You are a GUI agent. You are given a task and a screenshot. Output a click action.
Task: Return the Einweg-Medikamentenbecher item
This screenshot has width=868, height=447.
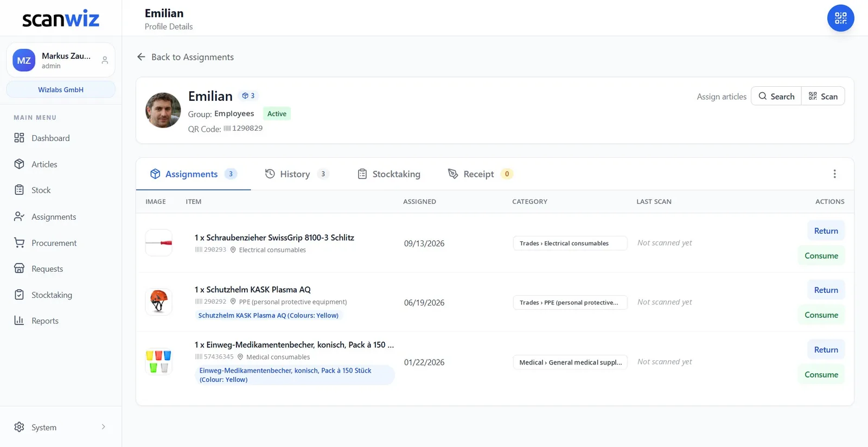pos(826,349)
